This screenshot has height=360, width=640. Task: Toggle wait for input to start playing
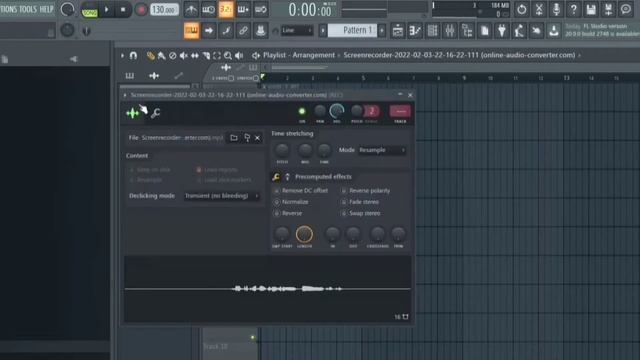pos(209,9)
